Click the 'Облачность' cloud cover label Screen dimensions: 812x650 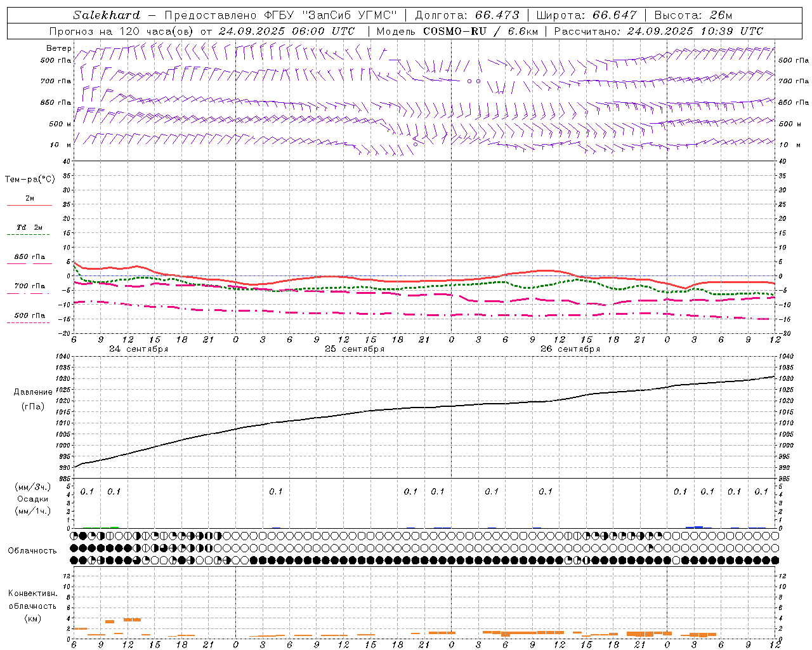[32, 551]
